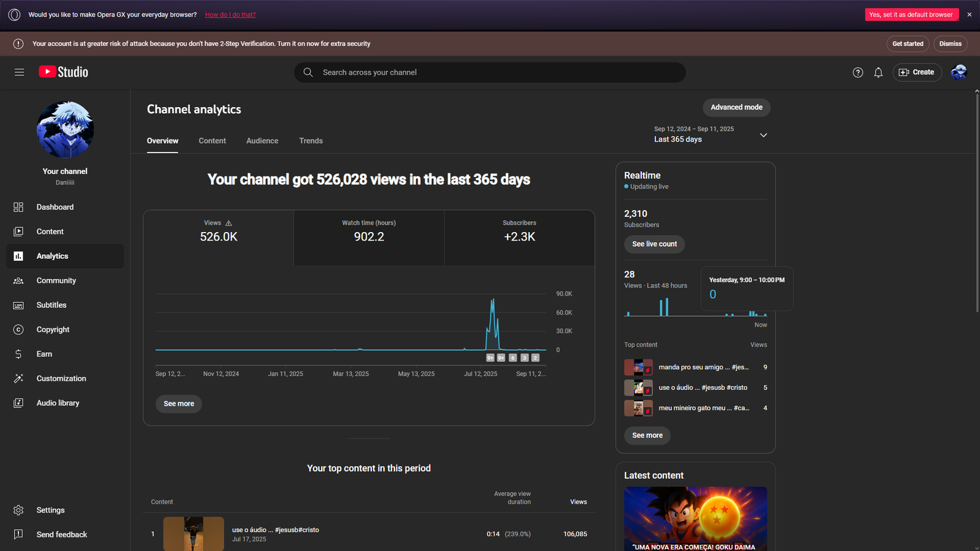Open the Subtitles section
Image resolution: width=980 pixels, height=551 pixels.
pos(51,305)
